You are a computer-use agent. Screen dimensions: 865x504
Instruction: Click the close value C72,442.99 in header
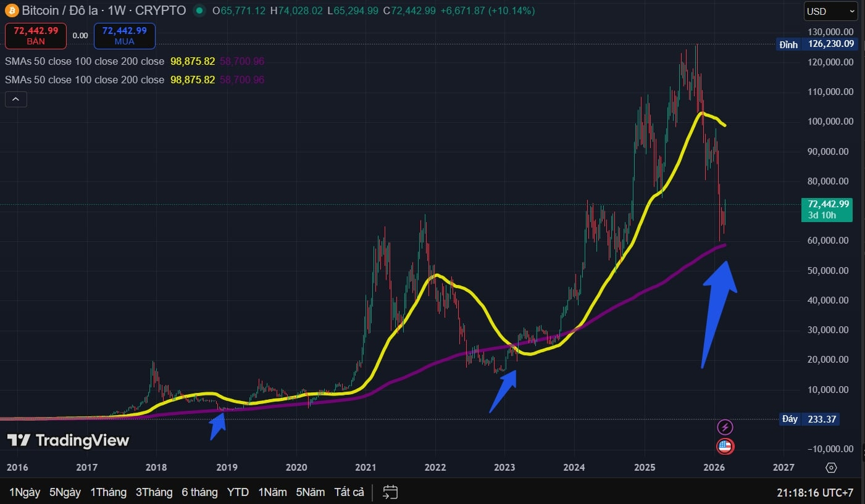click(409, 10)
